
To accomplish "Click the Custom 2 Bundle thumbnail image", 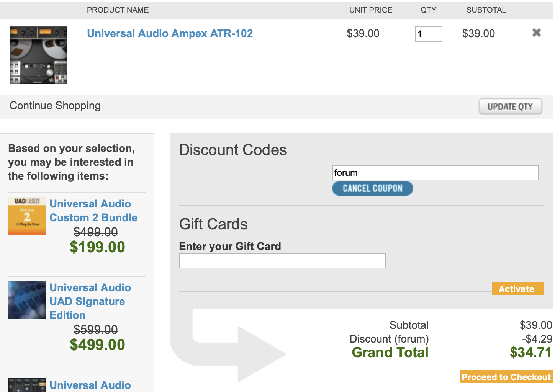I will (27, 216).
